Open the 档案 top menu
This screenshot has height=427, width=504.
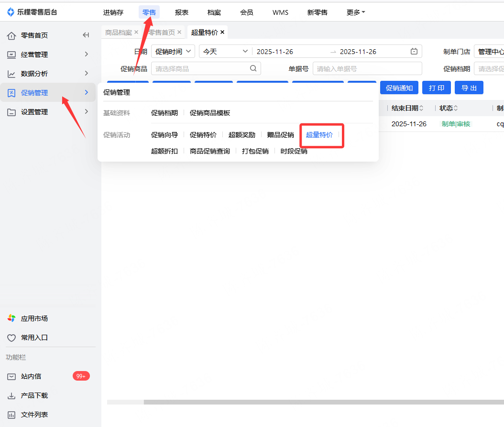214,12
